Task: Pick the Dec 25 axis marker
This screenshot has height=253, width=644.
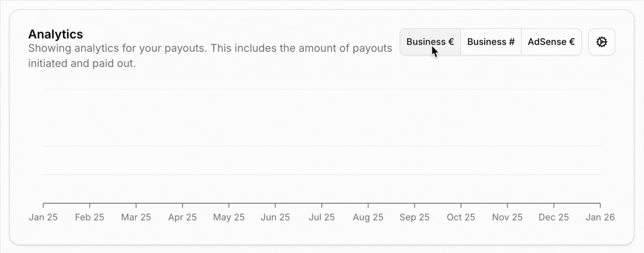Action: point(554,217)
